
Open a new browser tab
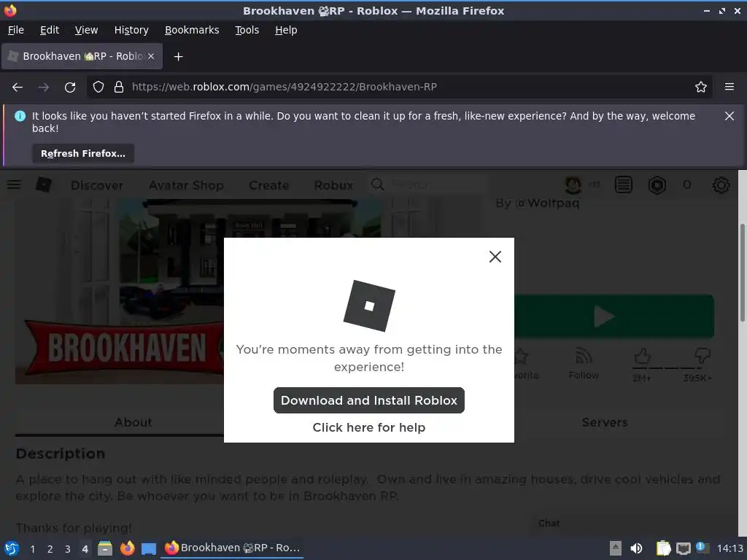(178, 57)
